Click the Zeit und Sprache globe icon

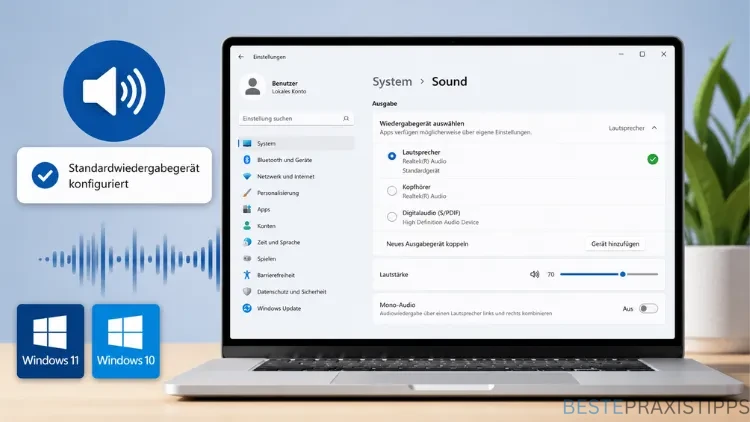(247, 242)
